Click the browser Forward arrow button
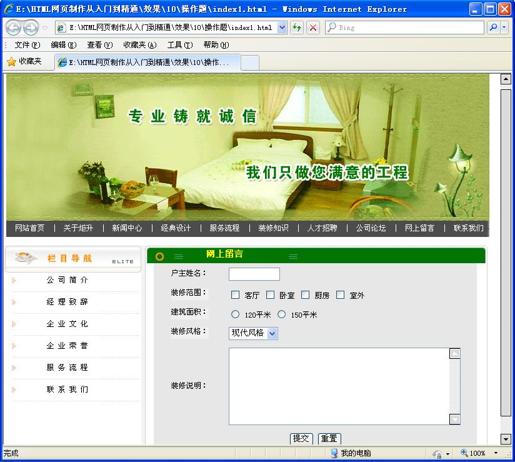Viewport: 515px width, 462px height. coord(31,28)
